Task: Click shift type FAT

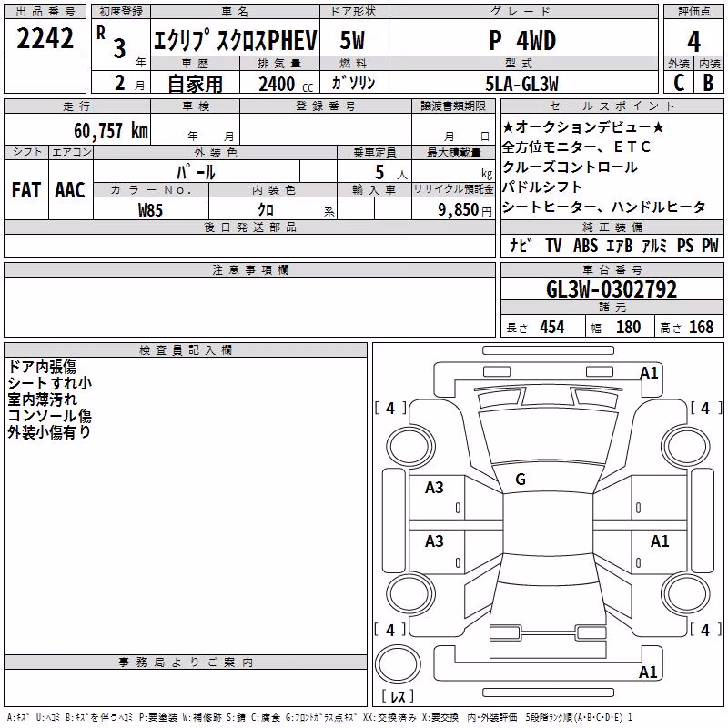Action: point(26,190)
